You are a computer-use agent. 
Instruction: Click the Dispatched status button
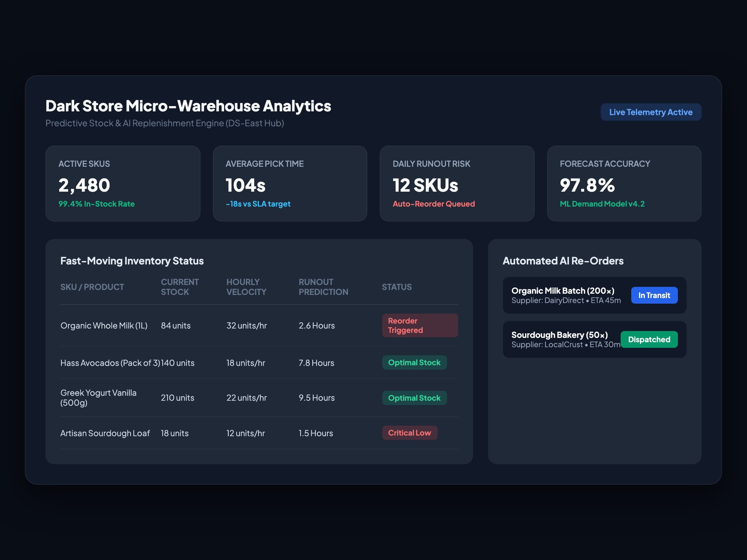click(x=649, y=340)
